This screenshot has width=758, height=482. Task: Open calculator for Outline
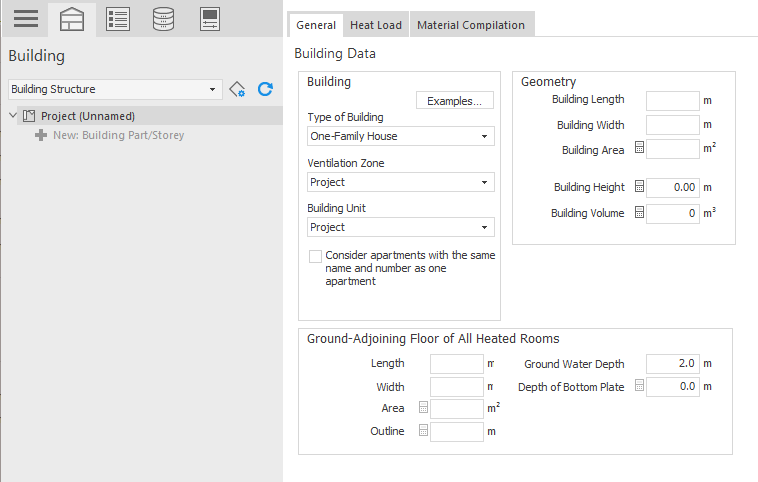click(x=423, y=430)
